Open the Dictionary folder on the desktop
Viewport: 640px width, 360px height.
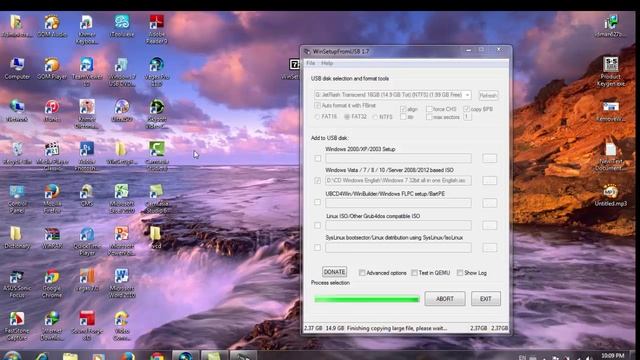(17, 237)
